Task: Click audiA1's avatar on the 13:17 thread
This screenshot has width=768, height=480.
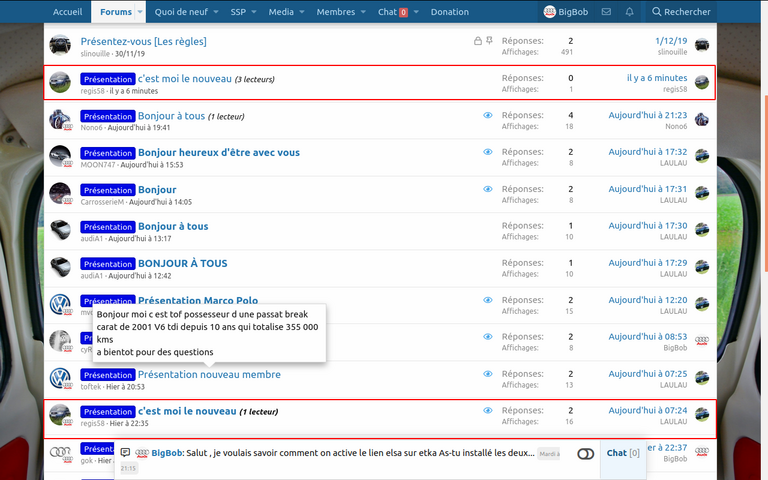Action: point(60,230)
